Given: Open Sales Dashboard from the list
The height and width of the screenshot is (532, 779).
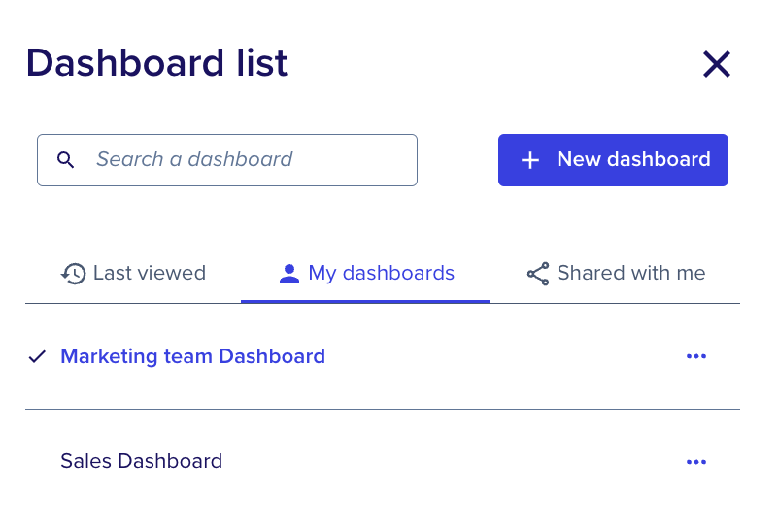Looking at the screenshot, I should 141,461.
